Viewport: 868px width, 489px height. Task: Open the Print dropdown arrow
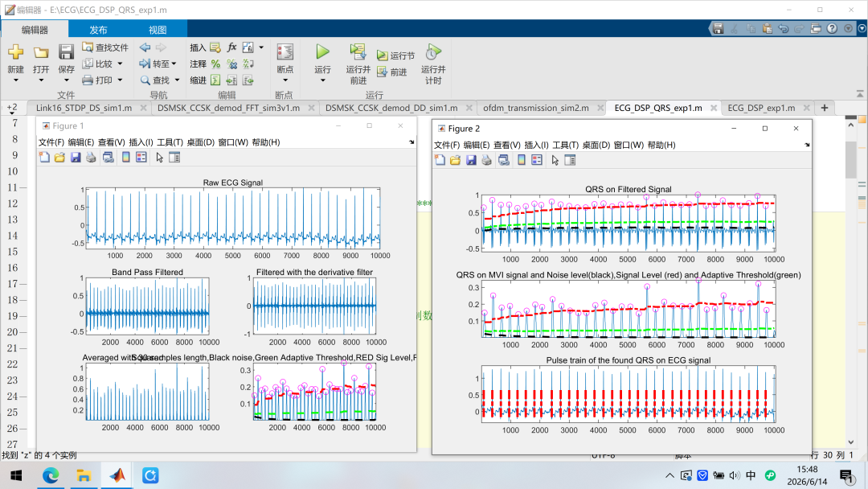(120, 80)
